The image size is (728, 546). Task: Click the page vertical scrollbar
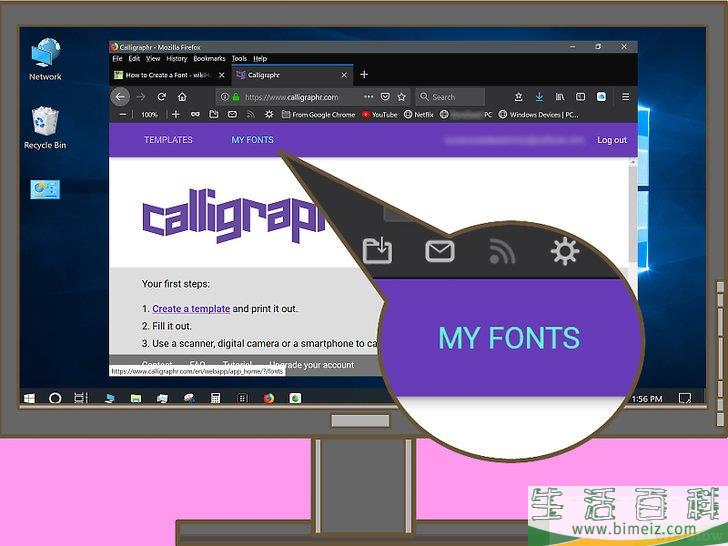[x=632, y=214]
